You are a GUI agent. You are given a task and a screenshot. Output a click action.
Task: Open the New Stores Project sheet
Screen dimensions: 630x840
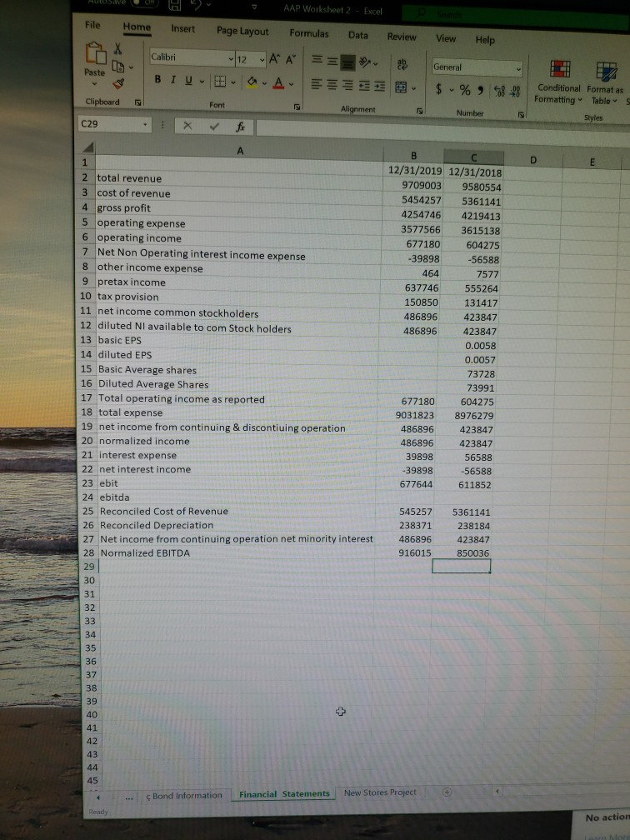click(x=380, y=792)
